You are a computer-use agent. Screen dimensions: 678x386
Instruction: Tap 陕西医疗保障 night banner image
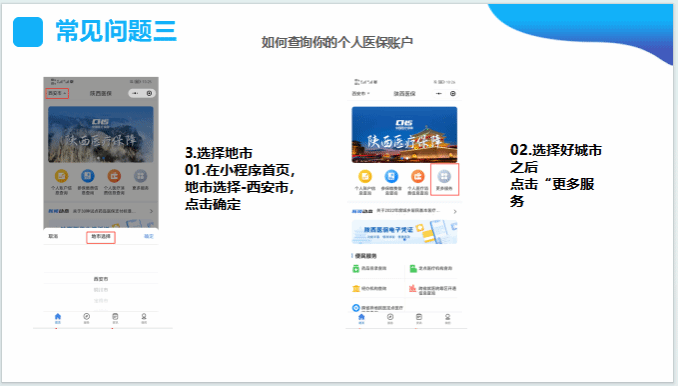click(404, 134)
